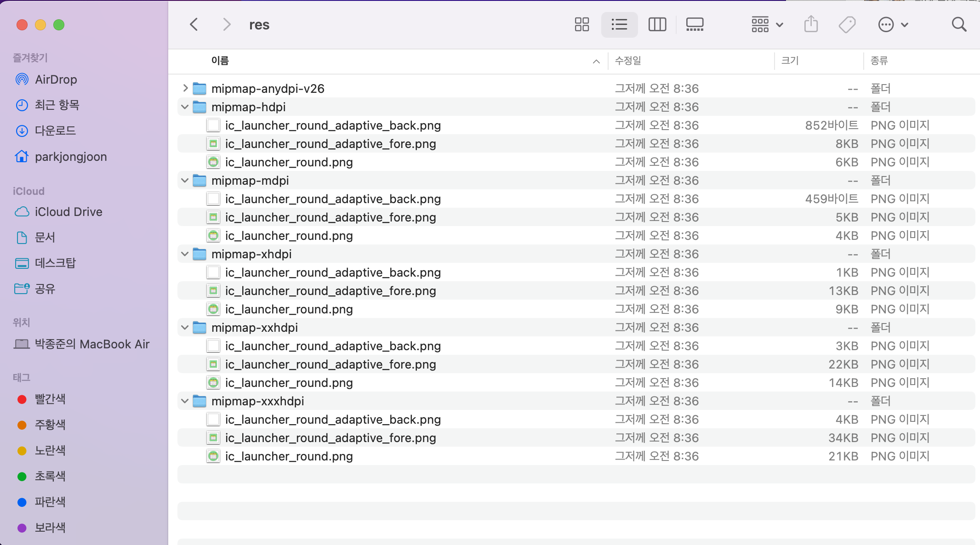Screen dimensions: 980x545
Task: Switch to gallery view
Action: (695, 24)
